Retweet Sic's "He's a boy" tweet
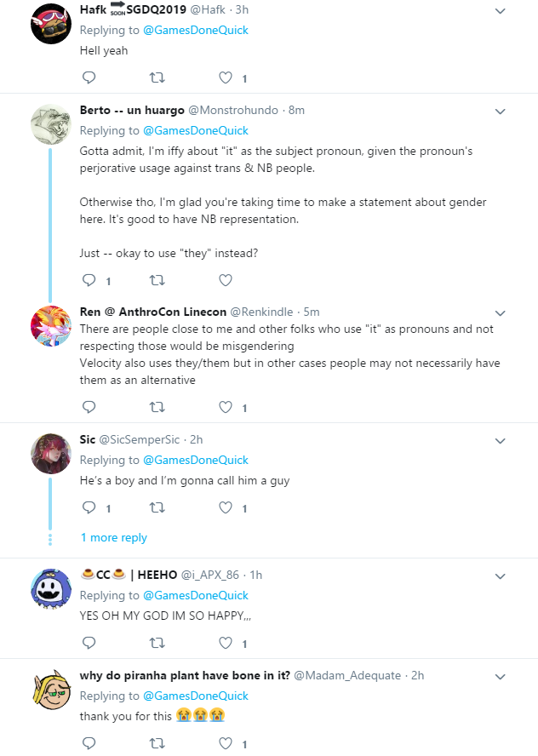The height and width of the screenshot is (756, 538). pos(157,507)
